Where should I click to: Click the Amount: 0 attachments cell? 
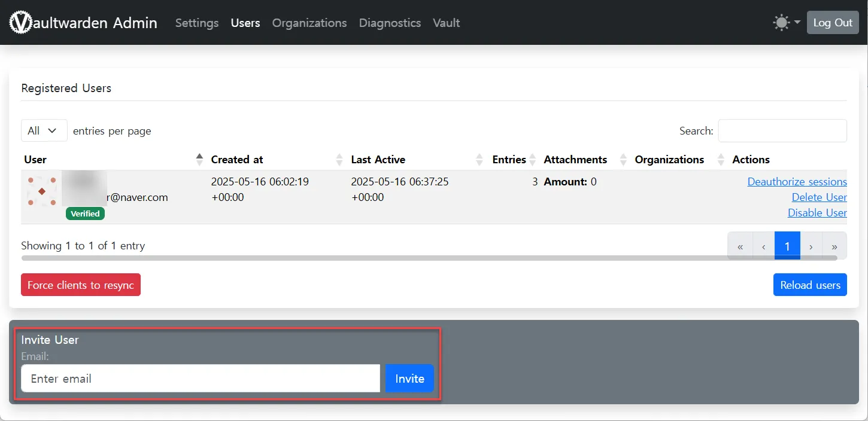pos(570,182)
